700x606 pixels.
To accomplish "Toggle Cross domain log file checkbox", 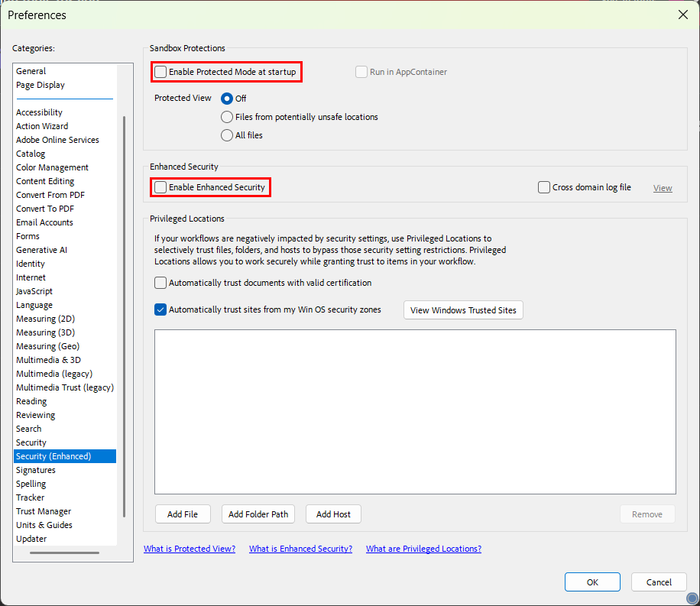I will click(544, 187).
